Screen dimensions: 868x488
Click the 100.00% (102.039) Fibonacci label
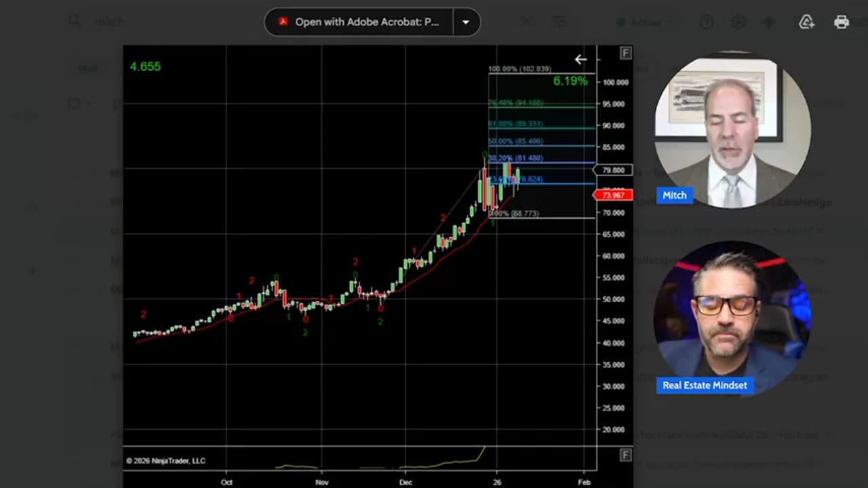click(520, 69)
